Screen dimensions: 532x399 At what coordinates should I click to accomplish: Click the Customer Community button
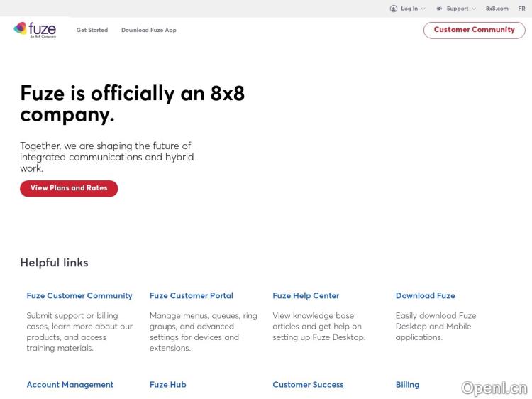(474, 30)
